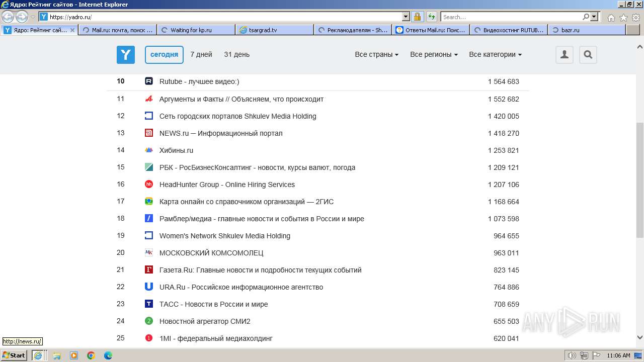Click the page vertical scrollbar thumb
The height and width of the screenshot is (362, 644).
(639, 180)
